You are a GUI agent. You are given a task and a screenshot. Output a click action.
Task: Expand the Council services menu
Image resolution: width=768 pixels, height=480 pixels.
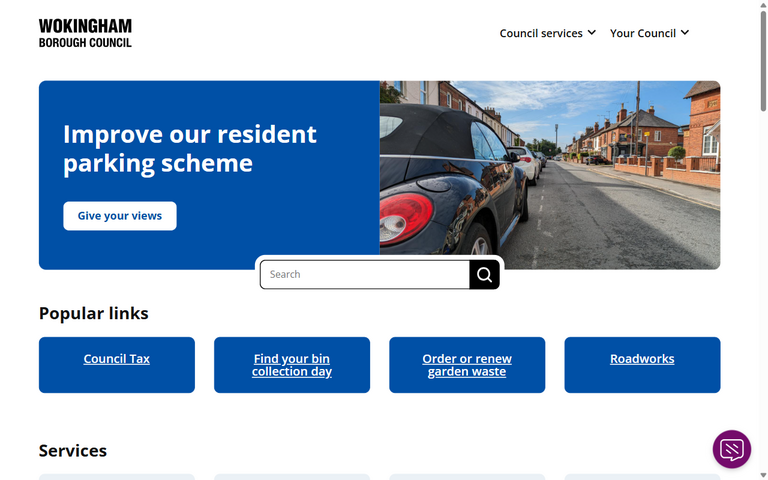[x=548, y=33]
